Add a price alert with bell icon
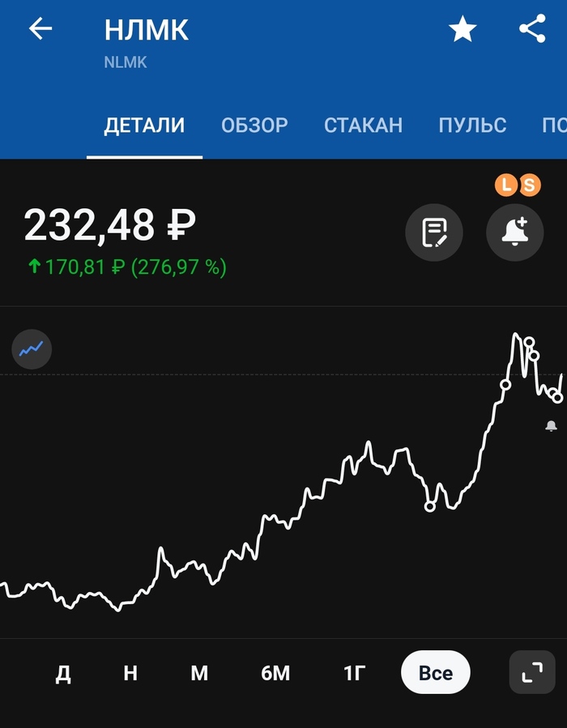Viewport: 567px width, 728px height. point(514,232)
